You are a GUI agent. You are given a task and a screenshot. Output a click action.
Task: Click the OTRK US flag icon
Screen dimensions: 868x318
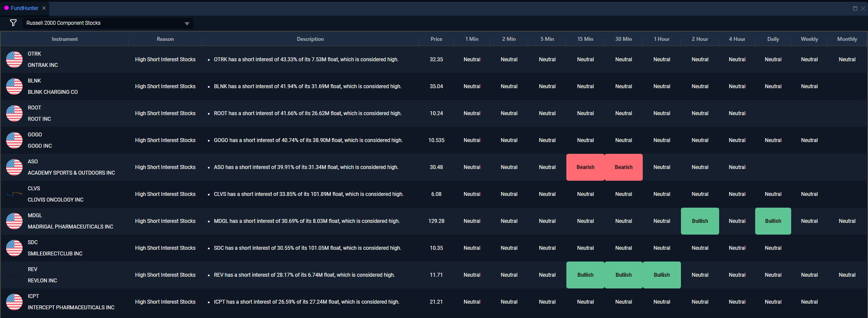pos(14,60)
